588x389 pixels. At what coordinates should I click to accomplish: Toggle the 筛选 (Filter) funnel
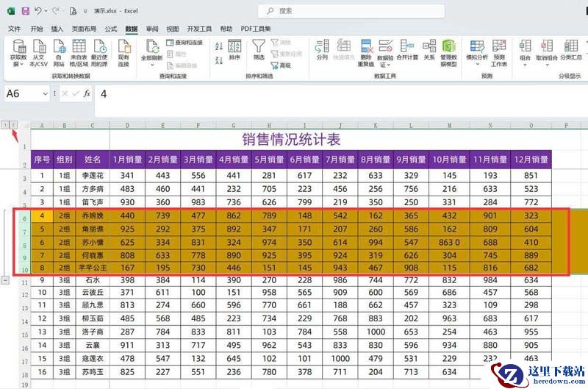pyautogui.click(x=259, y=49)
